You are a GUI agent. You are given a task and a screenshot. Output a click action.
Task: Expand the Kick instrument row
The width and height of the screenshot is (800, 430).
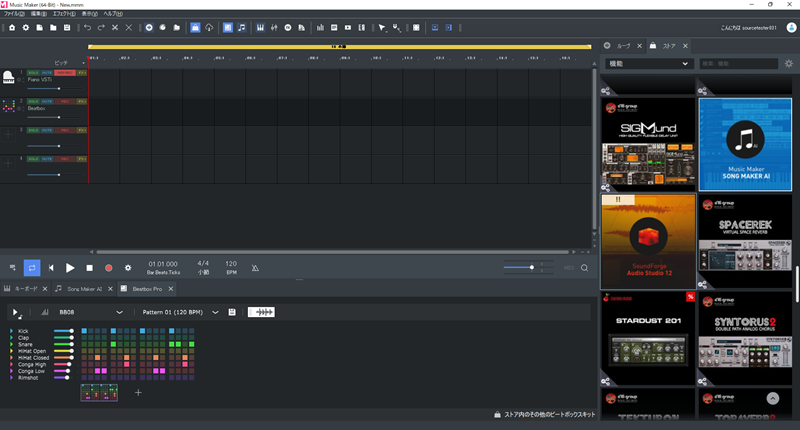12,331
